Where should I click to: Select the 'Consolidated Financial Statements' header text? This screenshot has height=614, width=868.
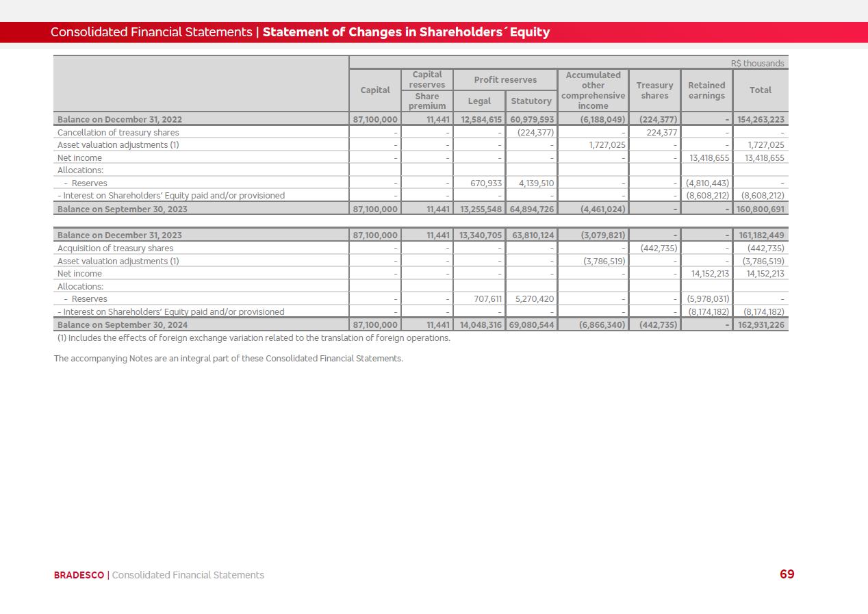coord(151,32)
